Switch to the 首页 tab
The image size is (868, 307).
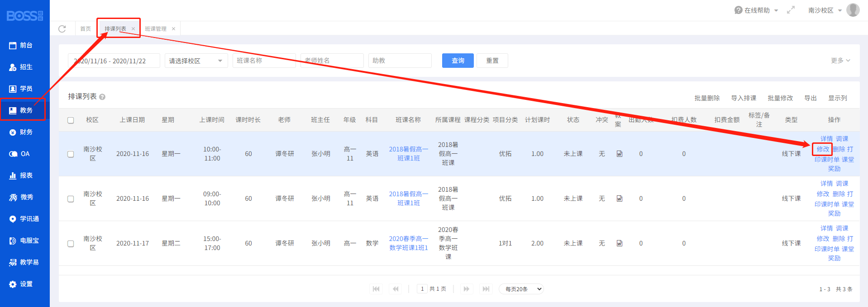pyautogui.click(x=86, y=28)
